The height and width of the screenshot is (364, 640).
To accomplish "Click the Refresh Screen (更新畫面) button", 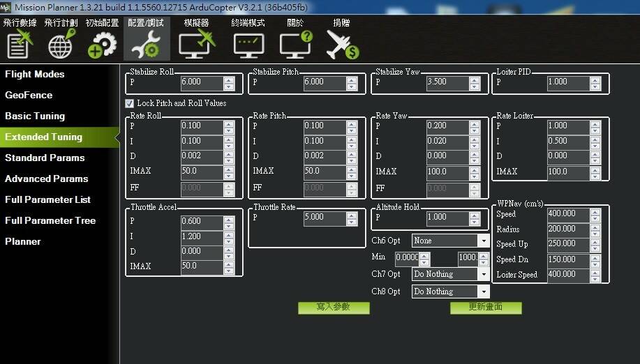I will [x=486, y=308].
